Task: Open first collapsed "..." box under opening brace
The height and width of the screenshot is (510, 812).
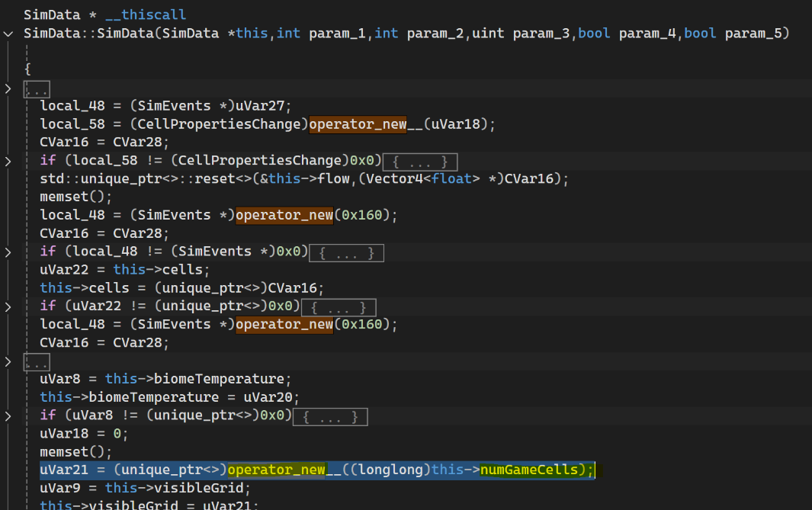Action: click(x=36, y=89)
